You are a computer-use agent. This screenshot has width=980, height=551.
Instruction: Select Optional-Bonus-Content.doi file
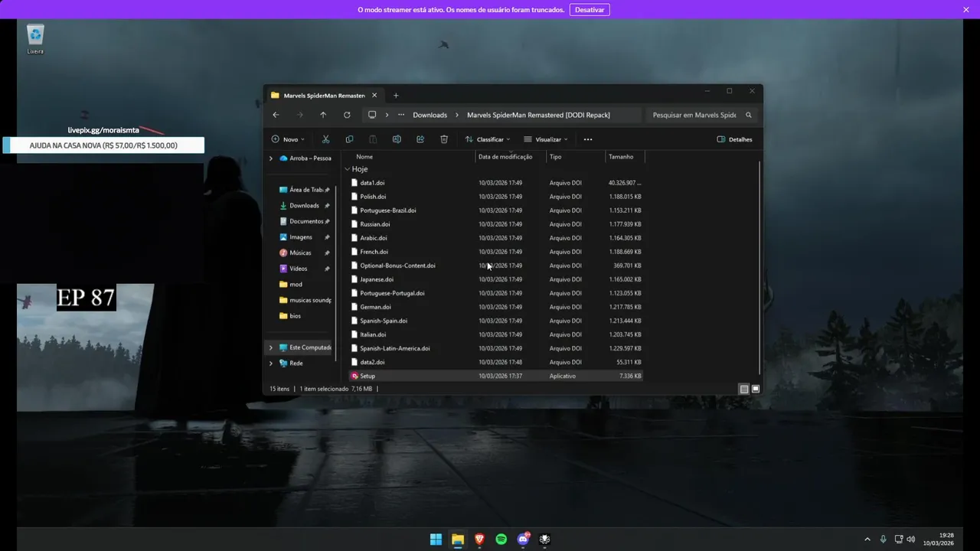(496, 266)
